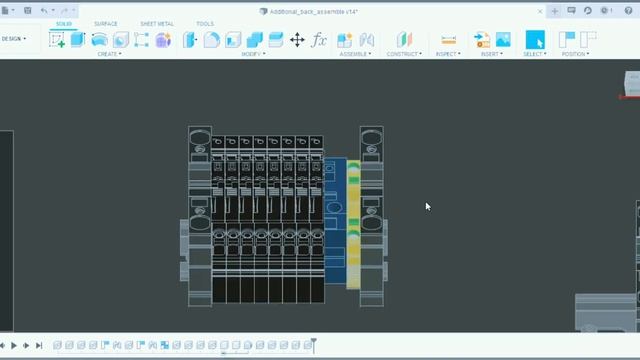Screen dimensions: 640x360
Task: Click the timeline end marker
Action: tap(313, 345)
